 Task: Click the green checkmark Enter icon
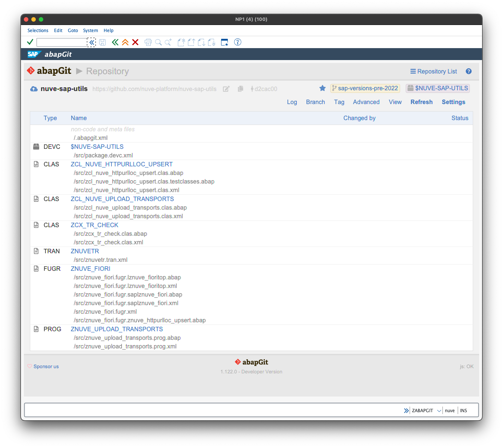coord(30,42)
